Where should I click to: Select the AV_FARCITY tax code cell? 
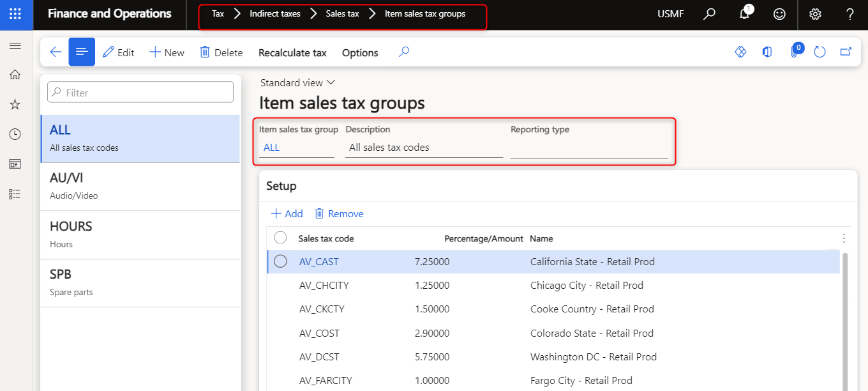tap(325, 380)
